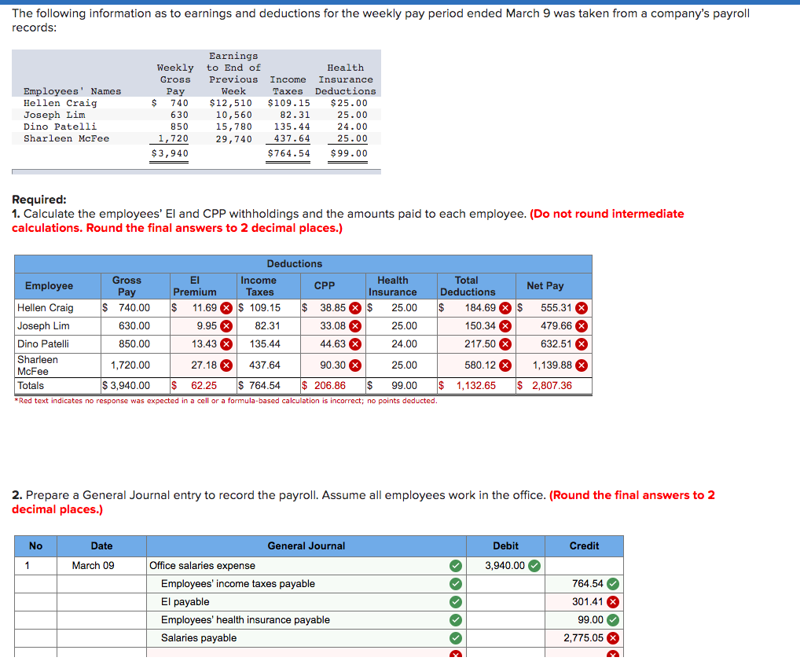Image resolution: width=800 pixels, height=672 pixels.
Task: Click the EI Premium column header
Action: click(203, 286)
